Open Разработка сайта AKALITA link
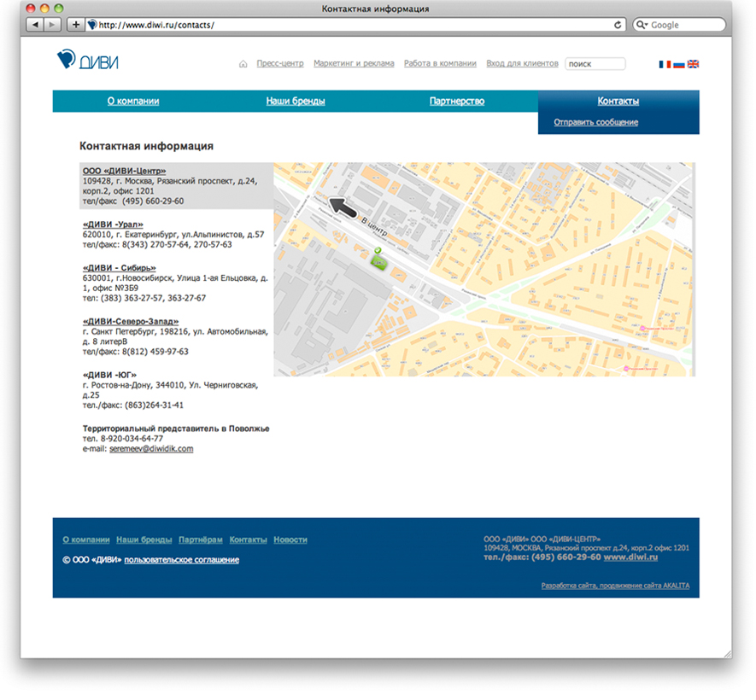Viewport: 756px width, 700px height. [x=615, y=586]
